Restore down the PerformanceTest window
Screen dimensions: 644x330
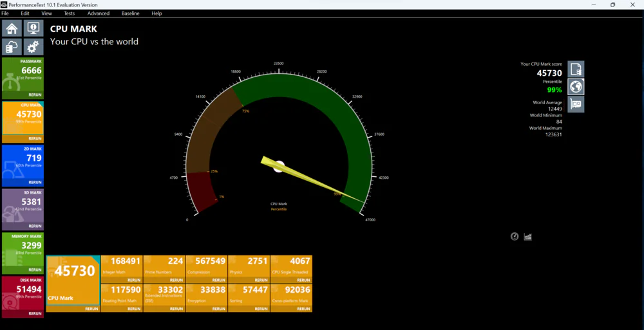(612, 5)
